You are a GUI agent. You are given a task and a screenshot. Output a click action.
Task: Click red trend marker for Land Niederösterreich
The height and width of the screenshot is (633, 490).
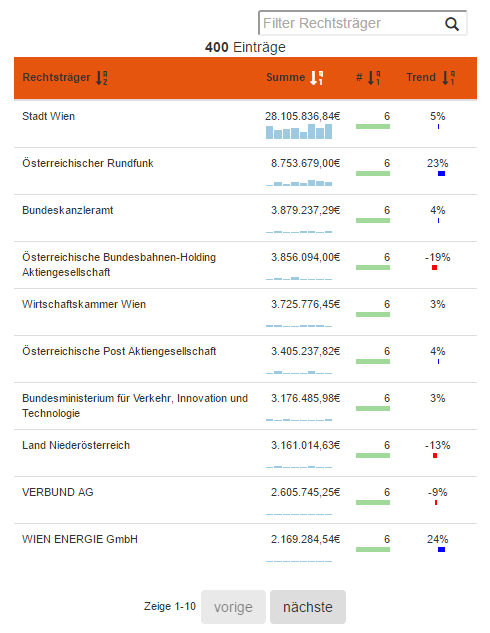(x=435, y=455)
